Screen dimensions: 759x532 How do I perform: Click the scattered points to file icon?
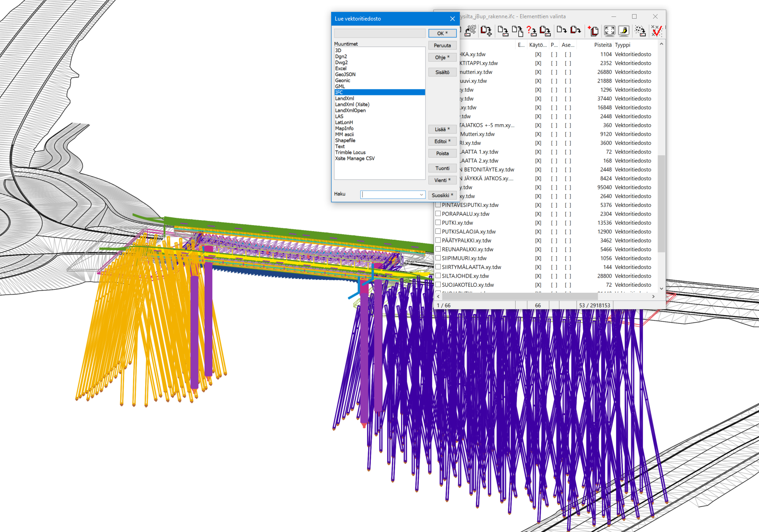pyautogui.click(x=640, y=31)
